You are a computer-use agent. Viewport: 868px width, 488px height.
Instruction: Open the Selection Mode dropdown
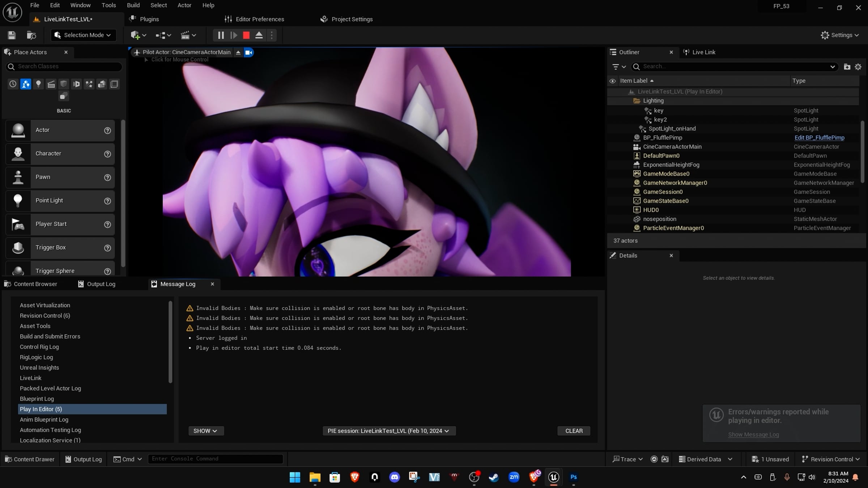pos(84,35)
